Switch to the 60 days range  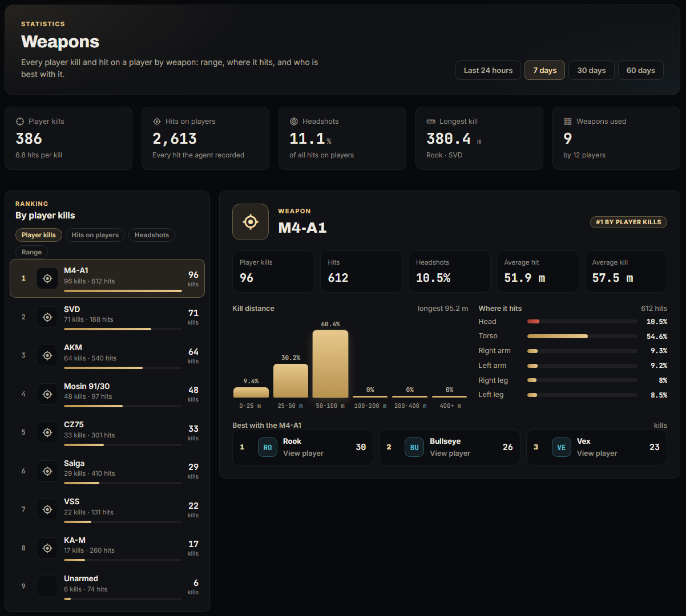641,70
